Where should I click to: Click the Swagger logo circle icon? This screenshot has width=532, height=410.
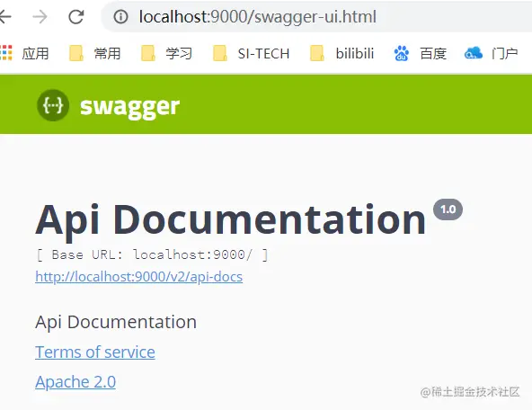(53, 105)
